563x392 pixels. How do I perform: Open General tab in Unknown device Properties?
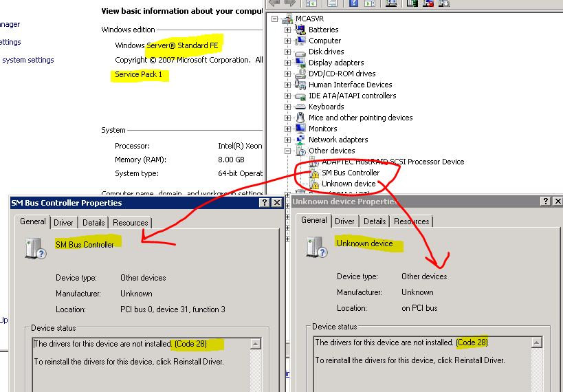tap(314, 220)
